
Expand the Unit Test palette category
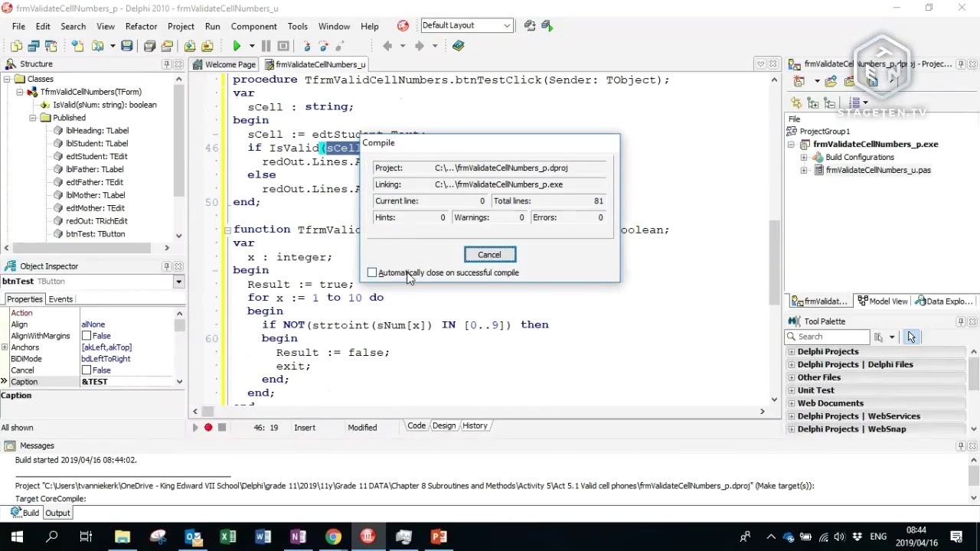click(x=792, y=390)
